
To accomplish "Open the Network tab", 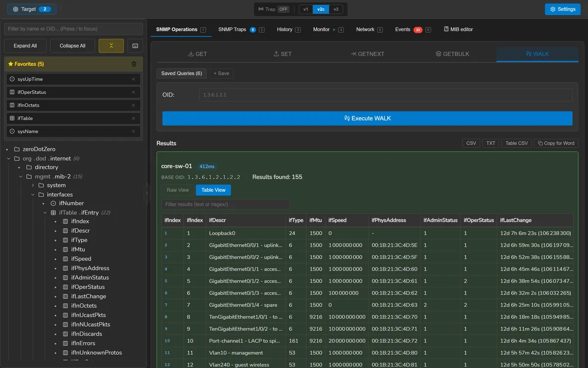I will [369, 29].
